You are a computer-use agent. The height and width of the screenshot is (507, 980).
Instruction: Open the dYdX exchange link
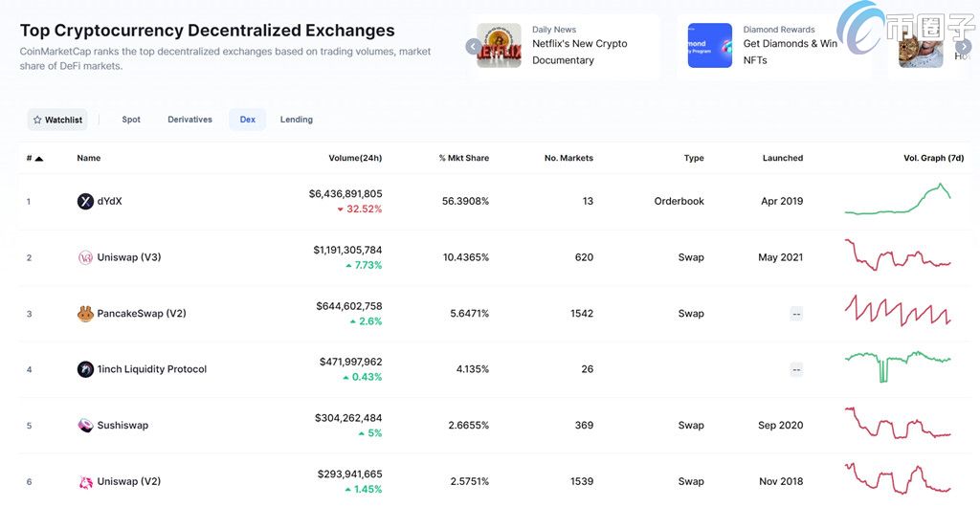[109, 201]
